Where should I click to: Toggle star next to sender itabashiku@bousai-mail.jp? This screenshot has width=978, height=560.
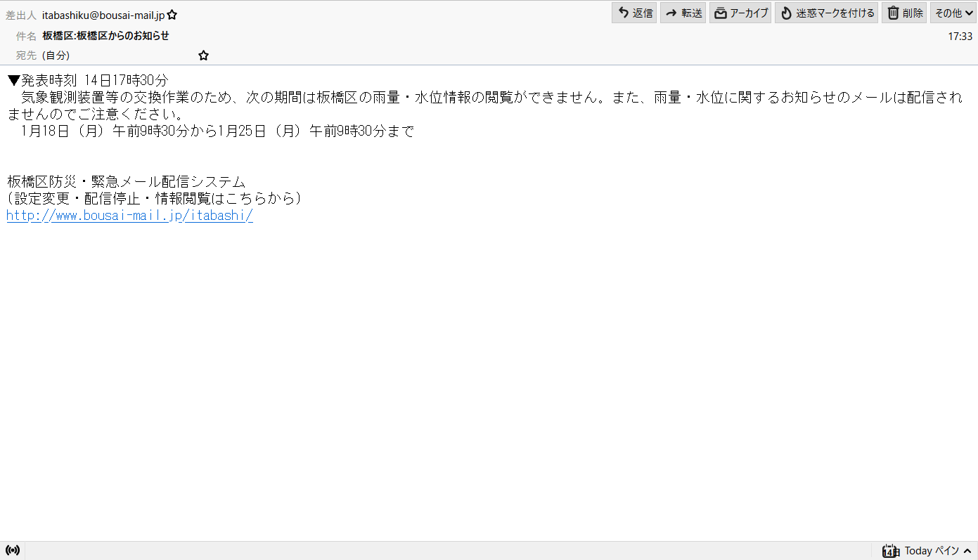coord(172,15)
